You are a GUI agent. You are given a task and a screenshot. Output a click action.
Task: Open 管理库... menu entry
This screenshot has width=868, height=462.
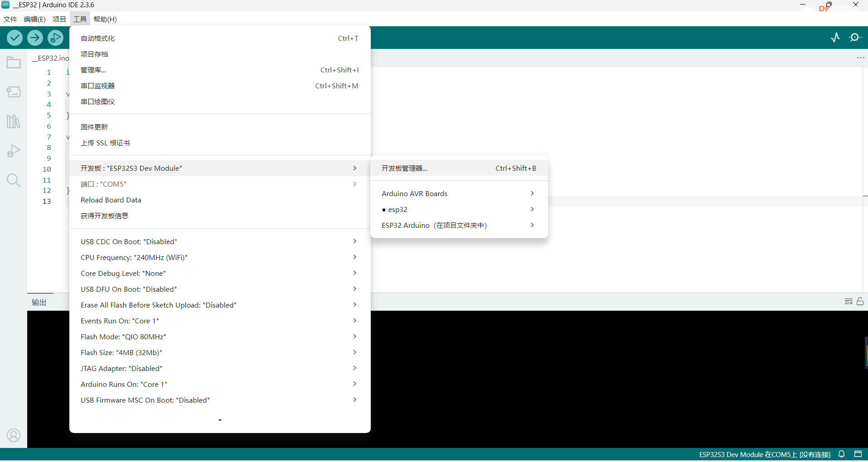click(220, 70)
